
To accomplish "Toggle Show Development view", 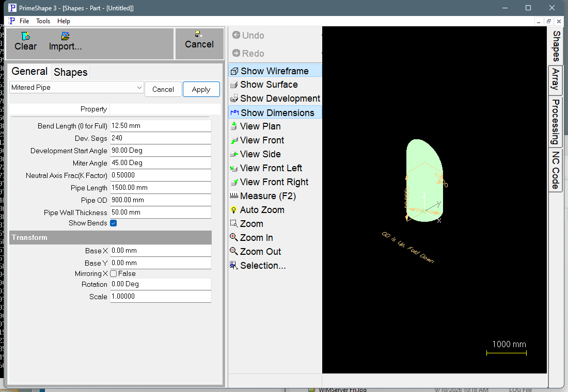I will point(275,99).
